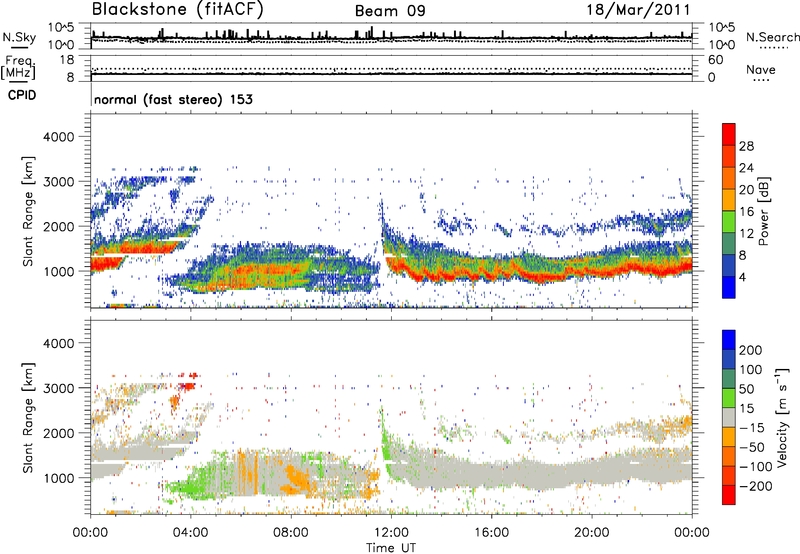Click the Power [dB] colorbar title
800x554 pixels.
(764, 211)
